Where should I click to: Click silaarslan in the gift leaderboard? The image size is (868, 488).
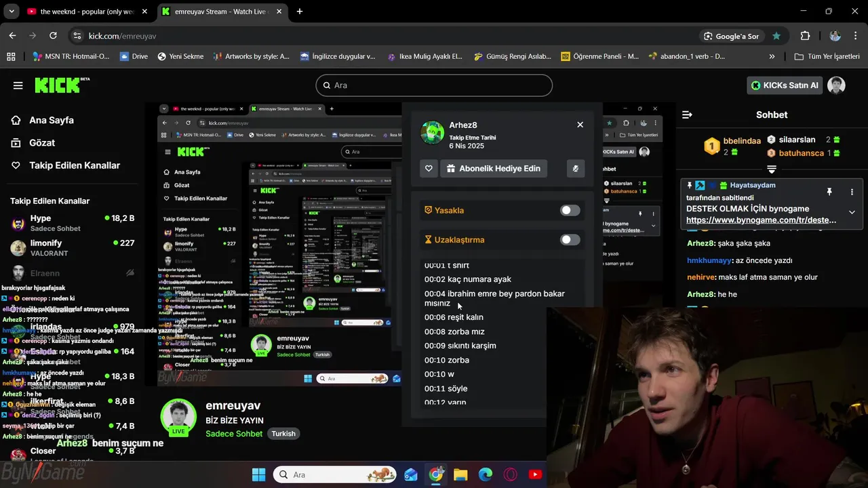pos(797,140)
